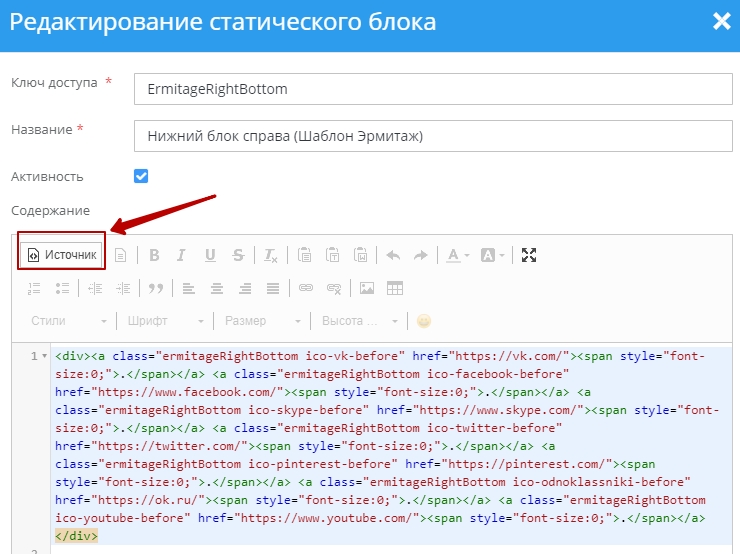Click the Название input field
The image size is (740, 554).
(x=432, y=135)
